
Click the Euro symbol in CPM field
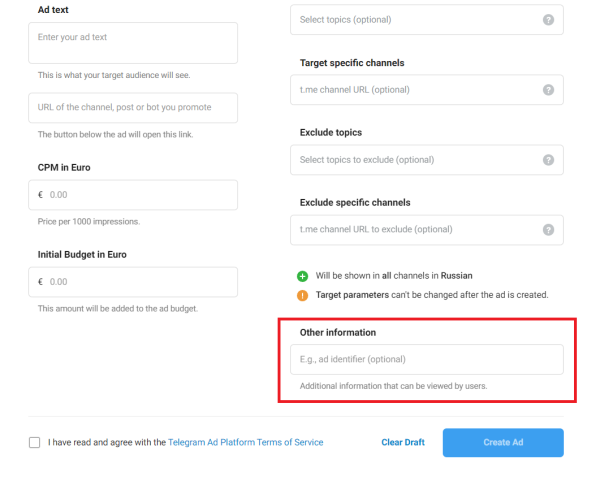coord(40,195)
